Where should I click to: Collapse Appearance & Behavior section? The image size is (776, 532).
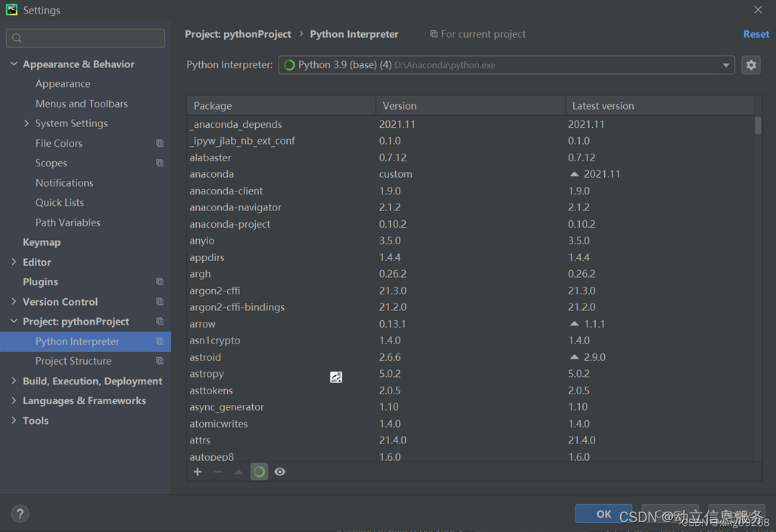click(14, 64)
